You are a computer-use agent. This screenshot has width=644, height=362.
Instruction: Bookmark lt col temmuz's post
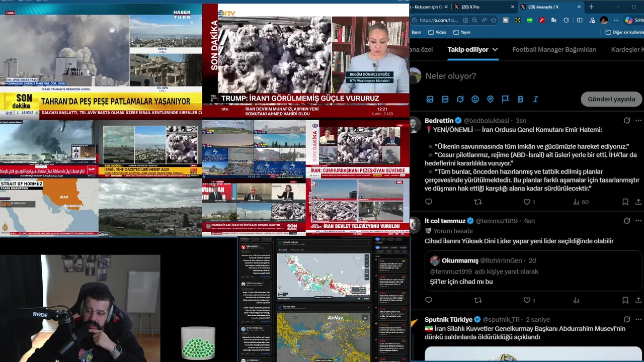coord(625,300)
